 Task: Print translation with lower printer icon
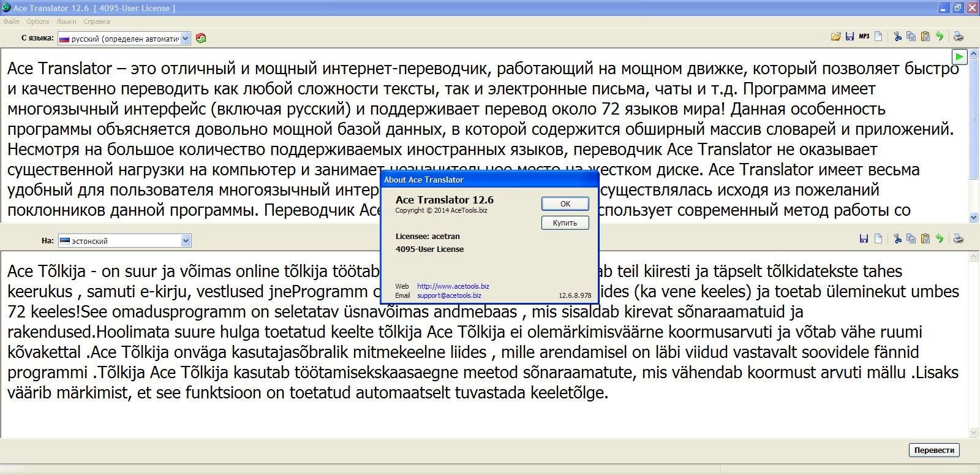(x=959, y=238)
